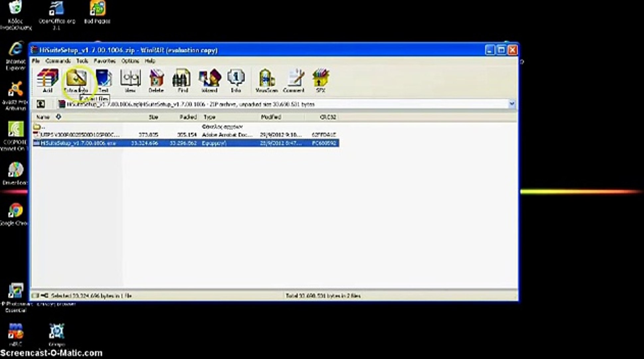Click the "Selected ... bytes in 1 file" status text
The image size is (644, 359).
(91, 296)
